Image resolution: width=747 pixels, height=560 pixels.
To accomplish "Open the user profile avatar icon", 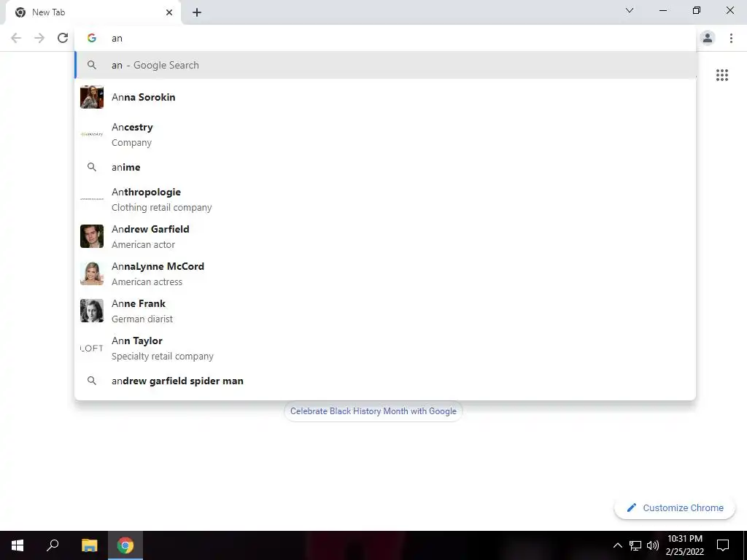I will pyautogui.click(x=708, y=38).
